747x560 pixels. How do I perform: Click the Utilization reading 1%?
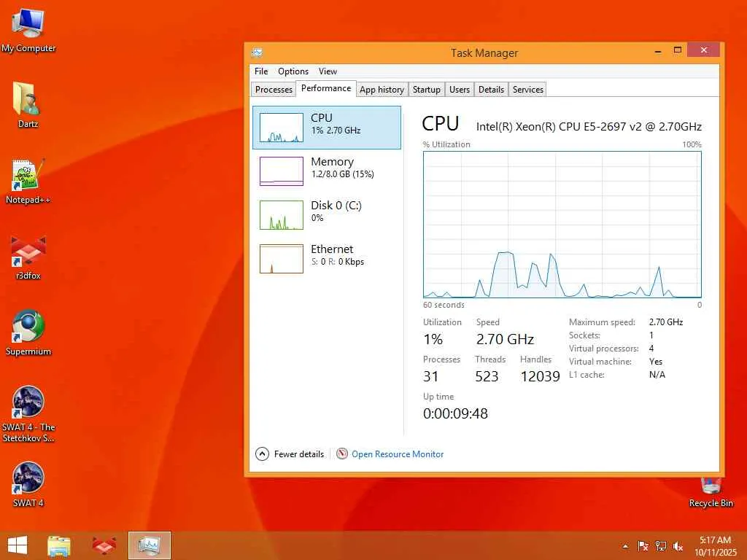(x=433, y=339)
